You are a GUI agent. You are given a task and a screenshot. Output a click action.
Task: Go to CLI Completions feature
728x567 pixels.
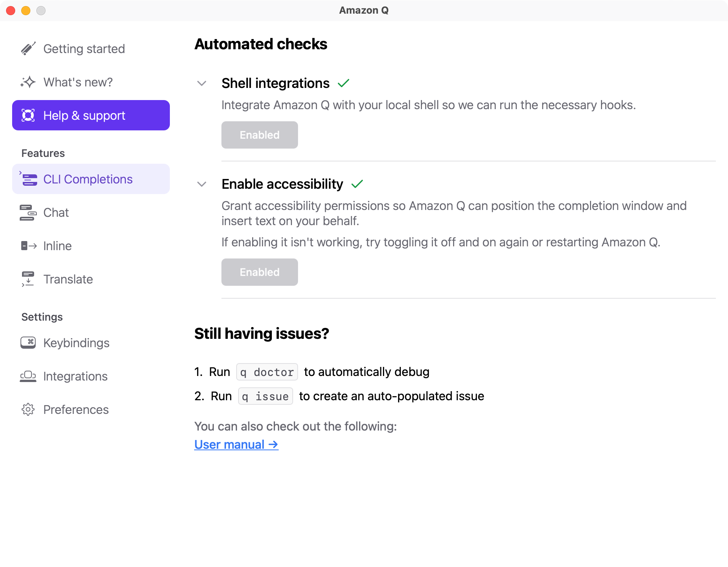tap(91, 179)
